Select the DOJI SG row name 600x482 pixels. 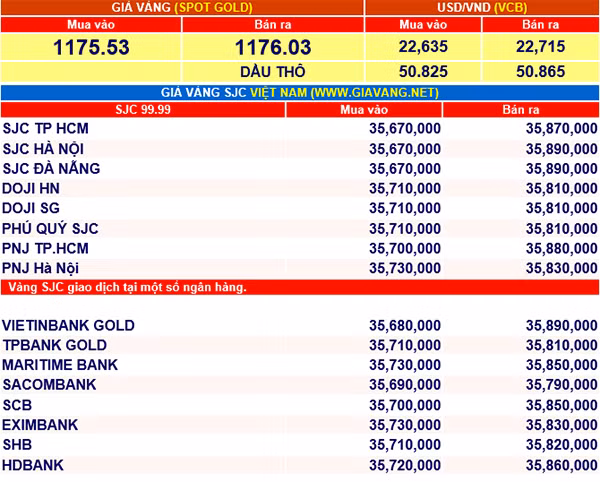[31, 208]
